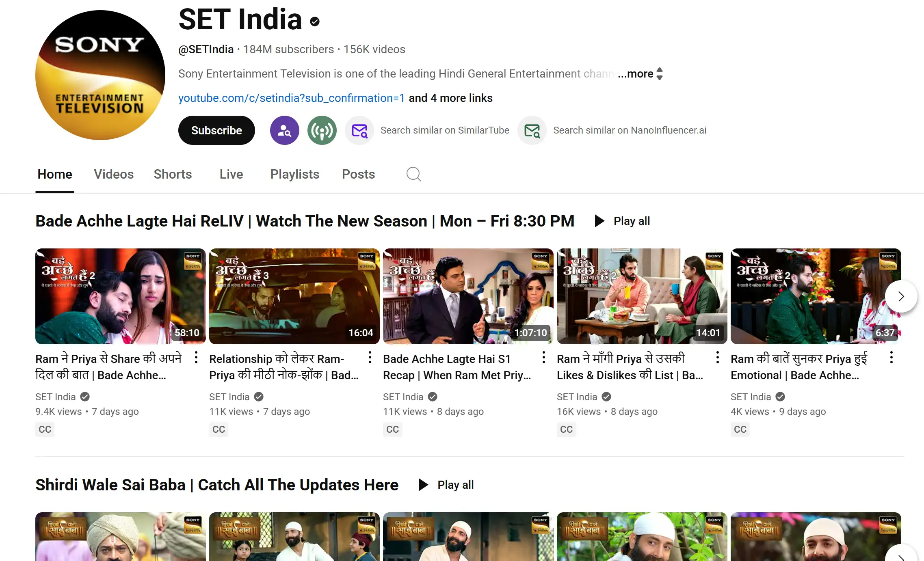Click SET India channel name under 9.4K views video
Image resolution: width=924 pixels, height=561 pixels.
point(56,397)
